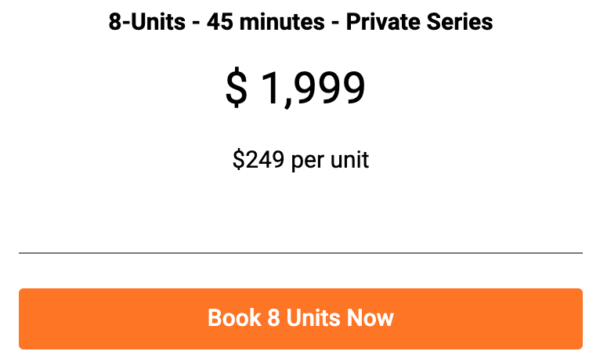Click the horizontal divider line above button
600x362 pixels.
click(x=300, y=253)
